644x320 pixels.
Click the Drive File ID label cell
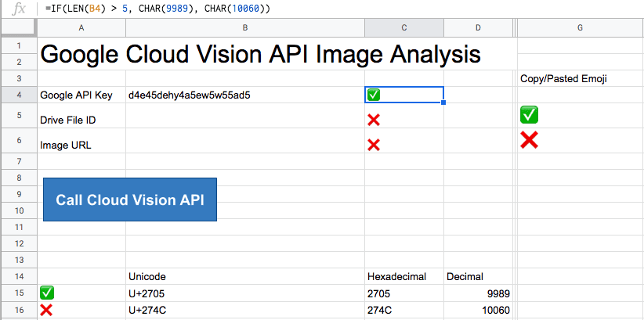(81, 116)
